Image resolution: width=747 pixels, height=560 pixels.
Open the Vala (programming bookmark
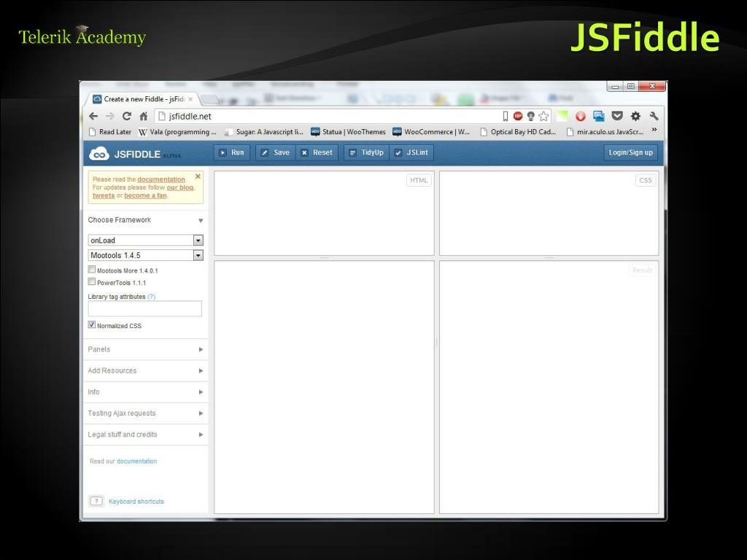pos(177,132)
